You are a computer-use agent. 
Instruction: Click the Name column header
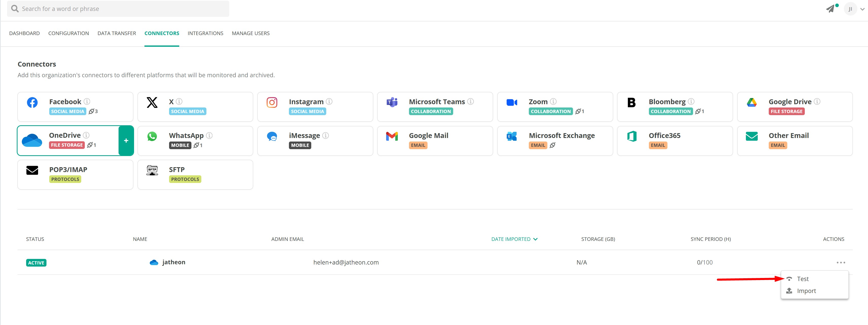pyautogui.click(x=140, y=239)
